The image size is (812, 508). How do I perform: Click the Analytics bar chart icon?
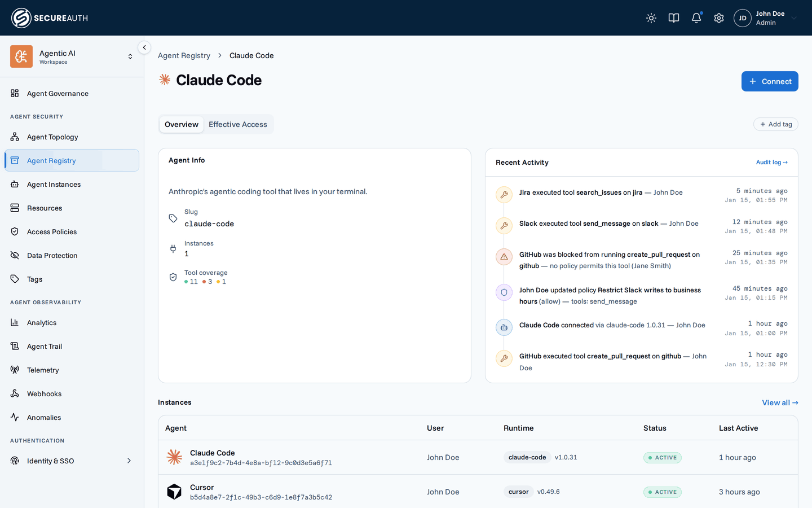tap(15, 323)
